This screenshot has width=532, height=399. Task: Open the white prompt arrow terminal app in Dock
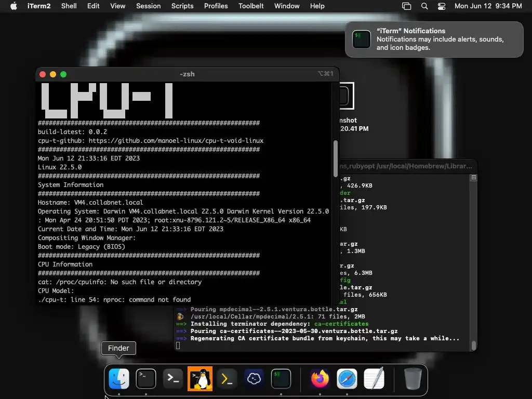point(173,378)
